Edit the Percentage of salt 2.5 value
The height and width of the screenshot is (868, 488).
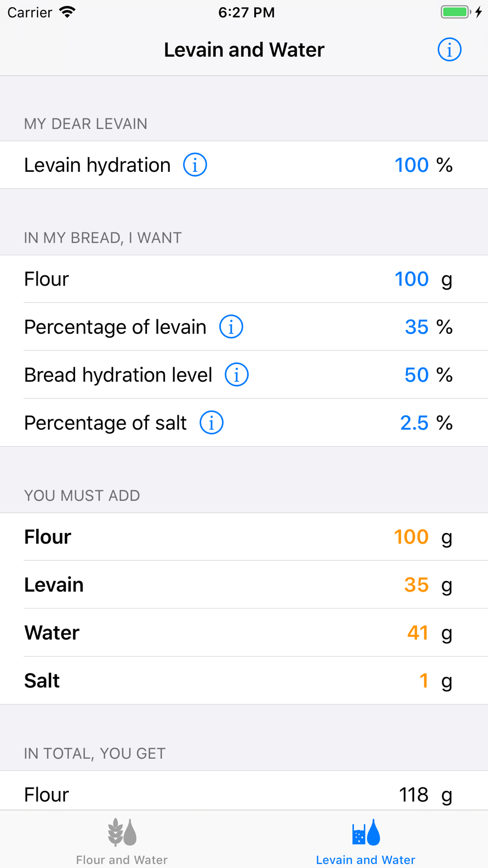414,423
